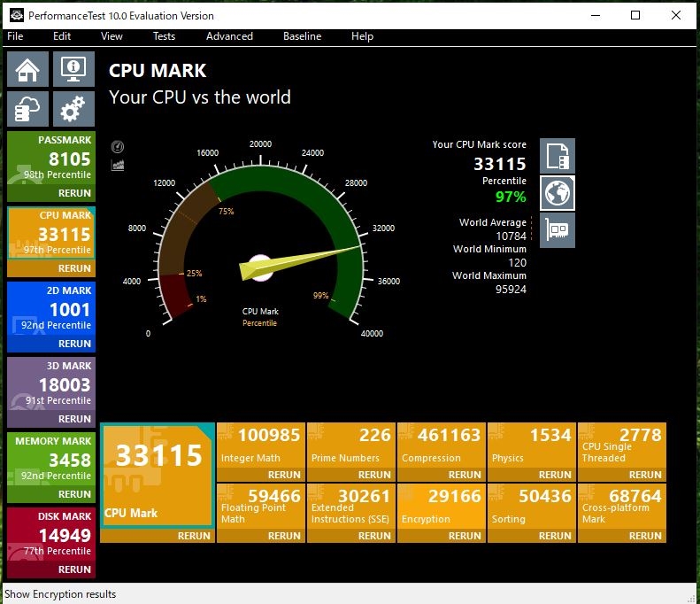
Task: Select the 2D Mark 1001 score tile
Action: 51,309
